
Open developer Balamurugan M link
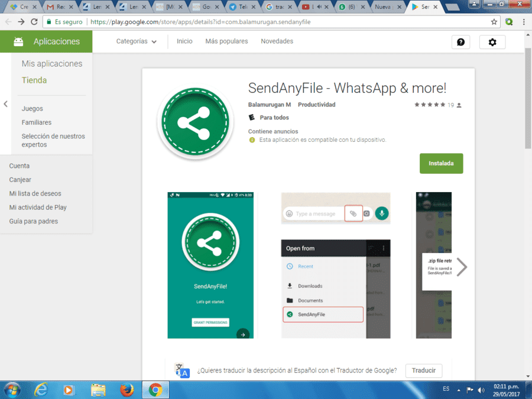pyautogui.click(x=270, y=105)
